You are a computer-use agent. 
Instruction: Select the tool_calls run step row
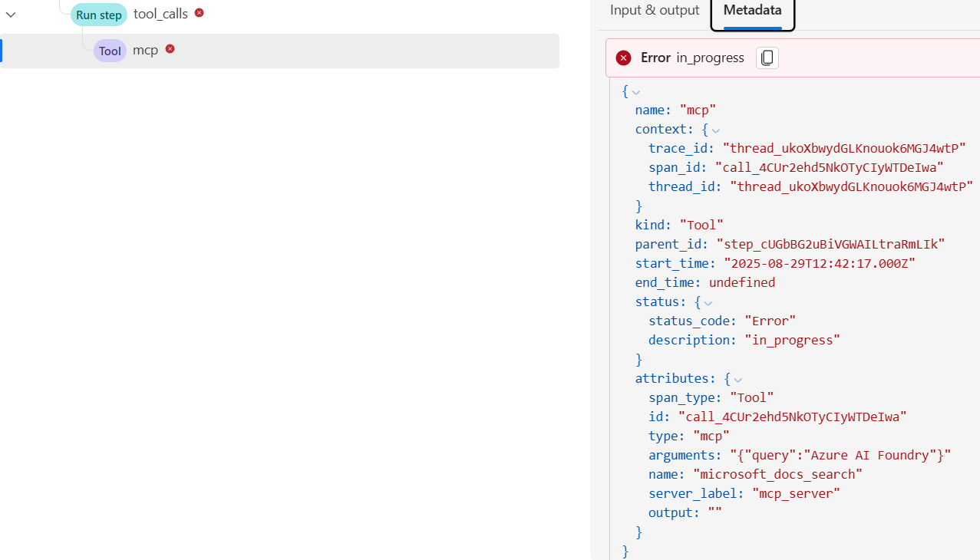click(279, 14)
